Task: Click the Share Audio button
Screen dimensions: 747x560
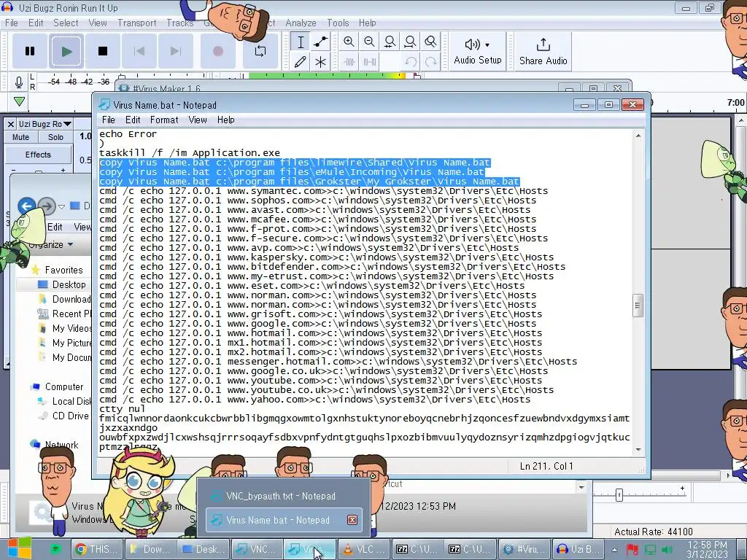Action: pos(543,52)
